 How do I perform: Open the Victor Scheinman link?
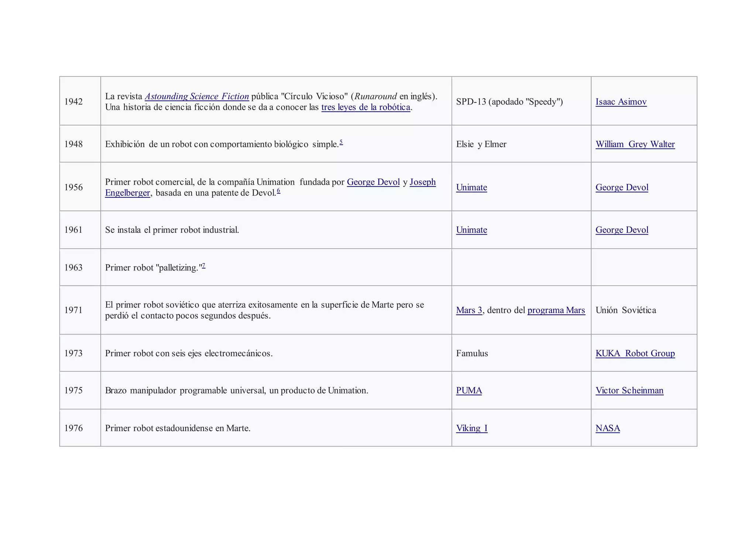pyautogui.click(x=629, y=391)
